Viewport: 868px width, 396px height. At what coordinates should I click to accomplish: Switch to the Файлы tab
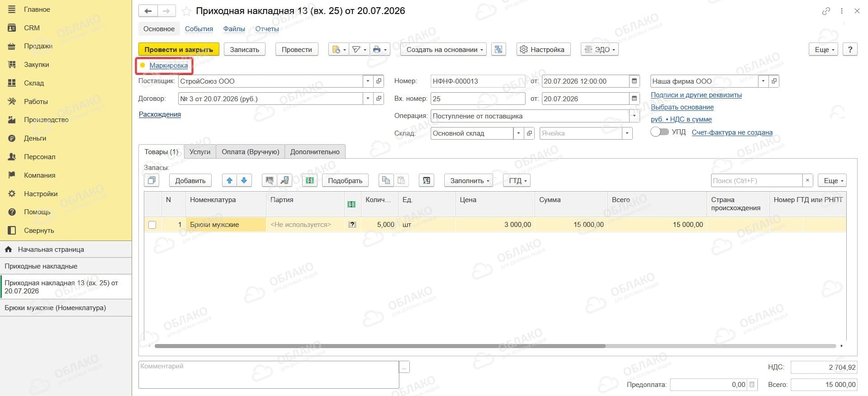click(x=234, y=29)
